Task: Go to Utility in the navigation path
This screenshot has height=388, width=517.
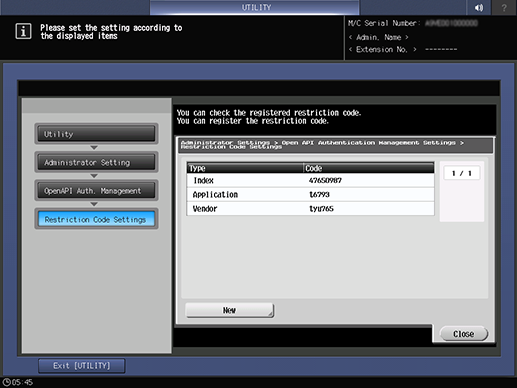Action: pyautogui.click(x=96, y=134)
